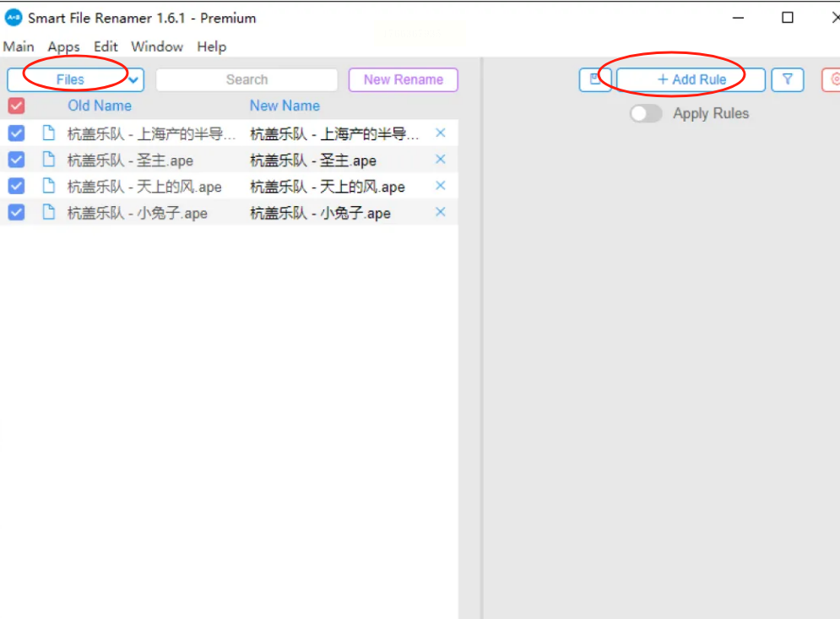Click the Smart File Renamer app logo
Screen dimensions: 840x619
click(x=14, y=18)
